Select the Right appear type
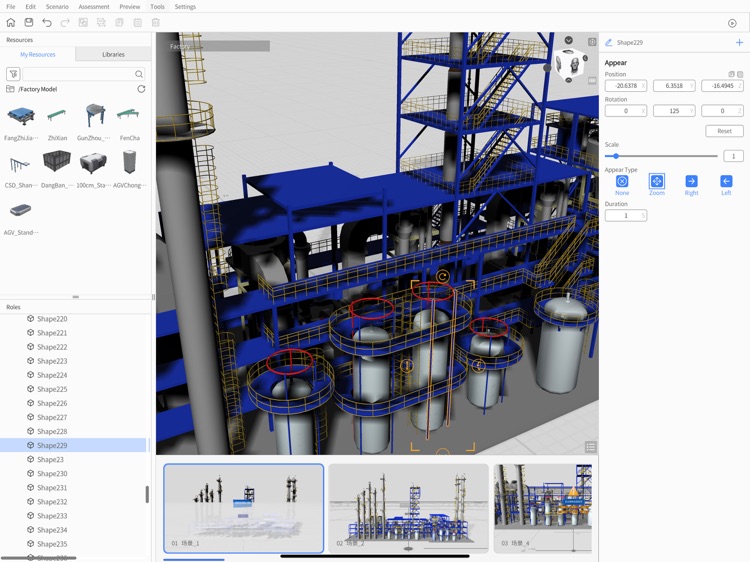This screenshot has height=562, width=750. point(691,181)
